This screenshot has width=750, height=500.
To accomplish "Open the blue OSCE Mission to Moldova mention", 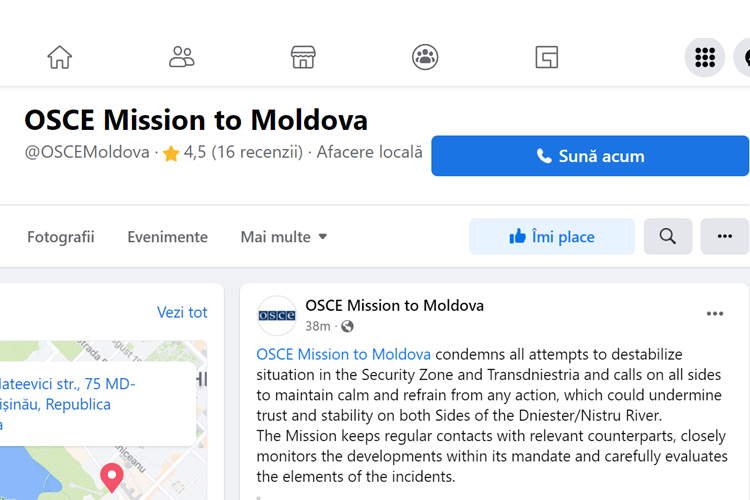I will point(343,354).
